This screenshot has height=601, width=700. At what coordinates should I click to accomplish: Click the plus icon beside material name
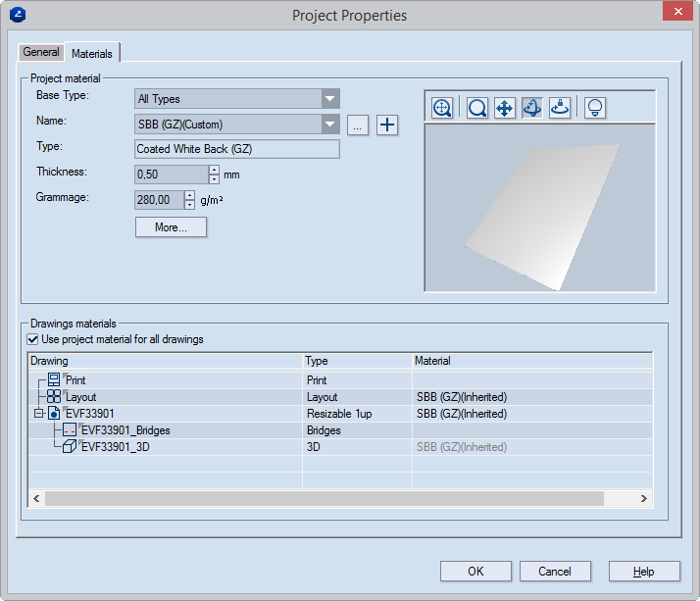pos(387,125)
